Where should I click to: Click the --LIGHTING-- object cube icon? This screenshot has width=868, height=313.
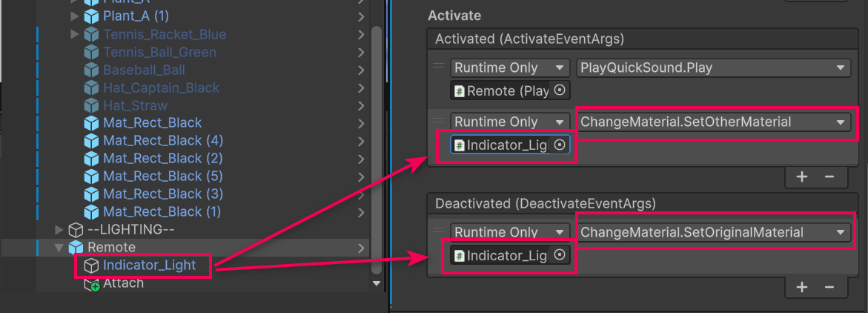click(76, 229)
